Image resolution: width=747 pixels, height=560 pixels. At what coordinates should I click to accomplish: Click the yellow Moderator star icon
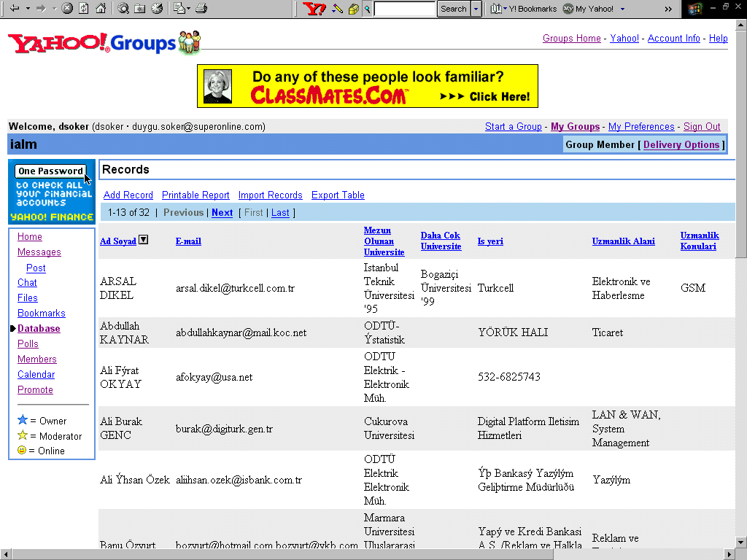click(23, 435)
